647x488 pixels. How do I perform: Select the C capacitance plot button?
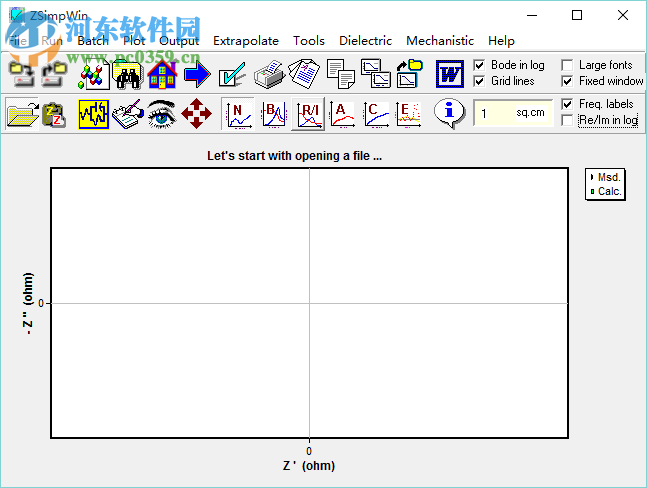tap(376, 114)
